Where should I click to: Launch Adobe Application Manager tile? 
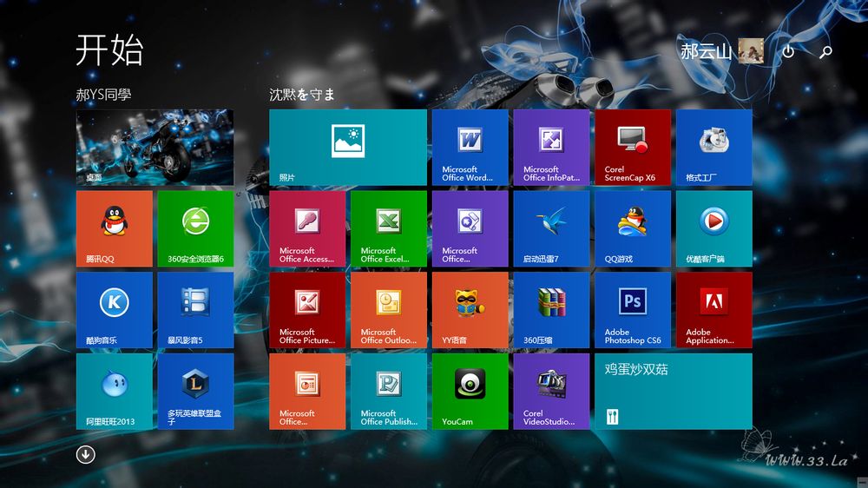coord(714,310)
